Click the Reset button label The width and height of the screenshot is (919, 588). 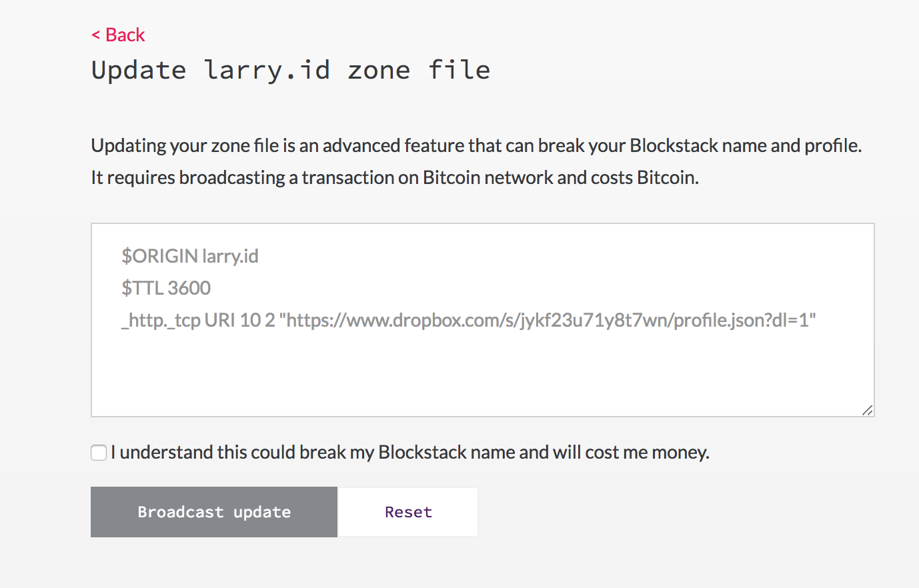pyautogui.click(x=407, y=511)
